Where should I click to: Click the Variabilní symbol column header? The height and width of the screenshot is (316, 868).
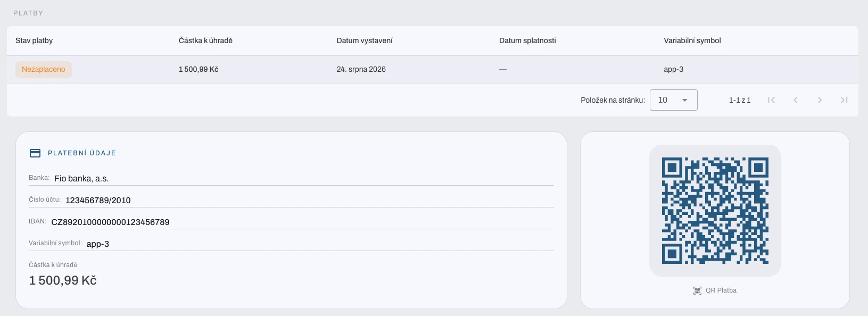pos(692,40)
